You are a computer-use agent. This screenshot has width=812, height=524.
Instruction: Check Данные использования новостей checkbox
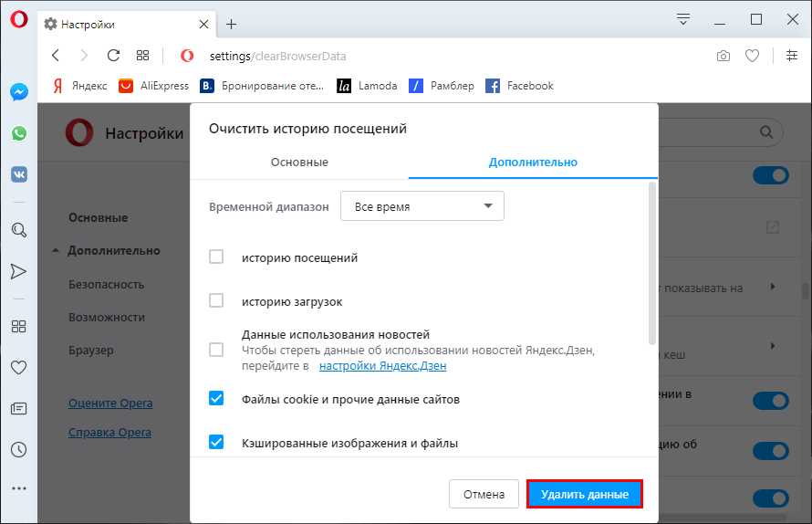pyautogui.click(x=216, y=350)
